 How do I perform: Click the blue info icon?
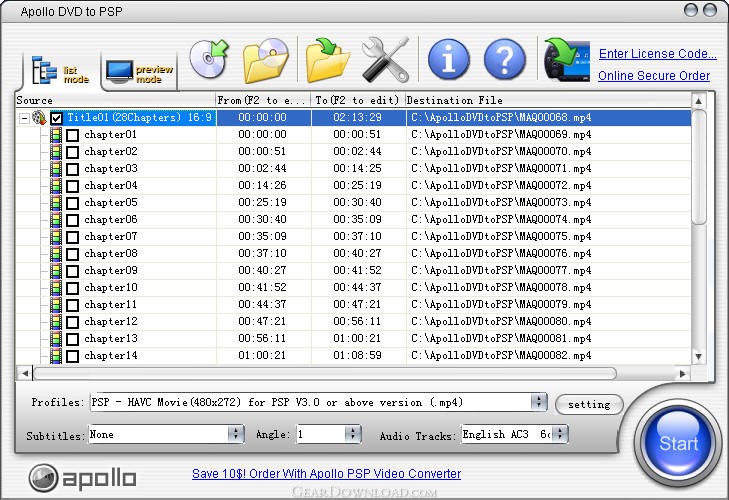[x=449, y=60]
